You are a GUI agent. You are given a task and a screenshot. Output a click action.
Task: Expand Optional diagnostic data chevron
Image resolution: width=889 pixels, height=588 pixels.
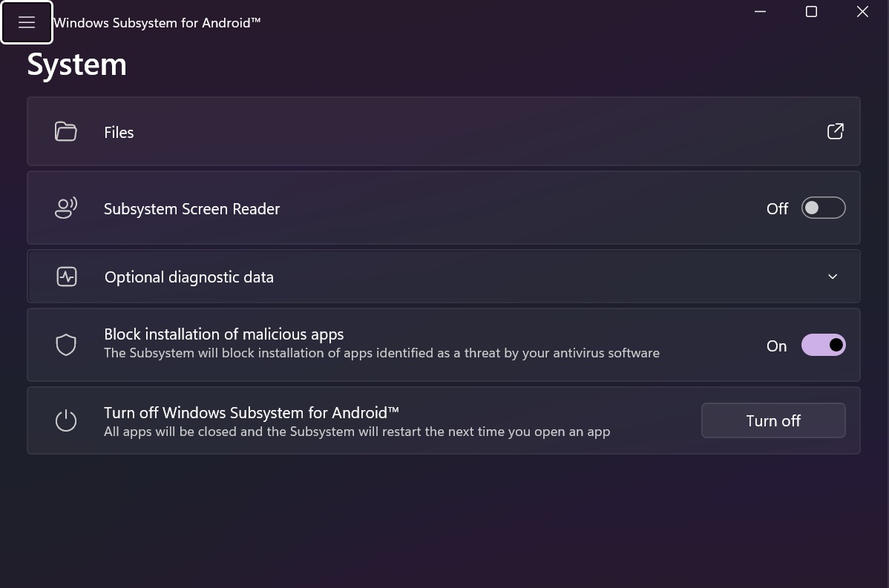833,277
